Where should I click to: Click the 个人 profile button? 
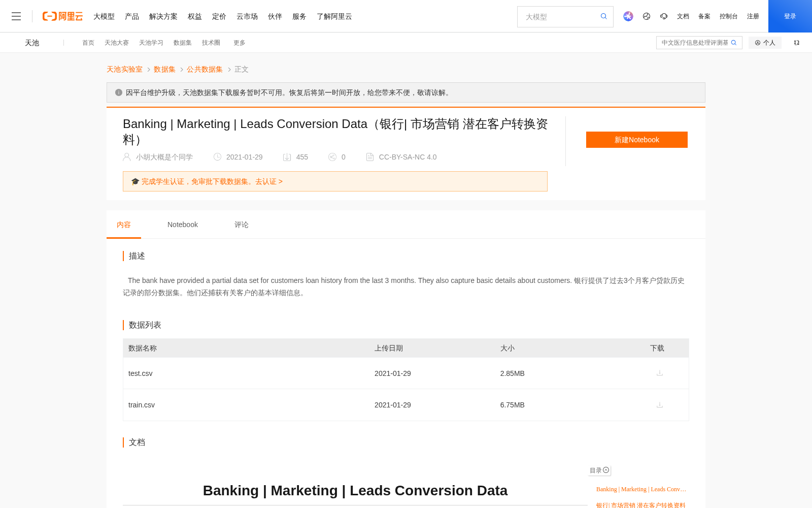coord(765,43)
